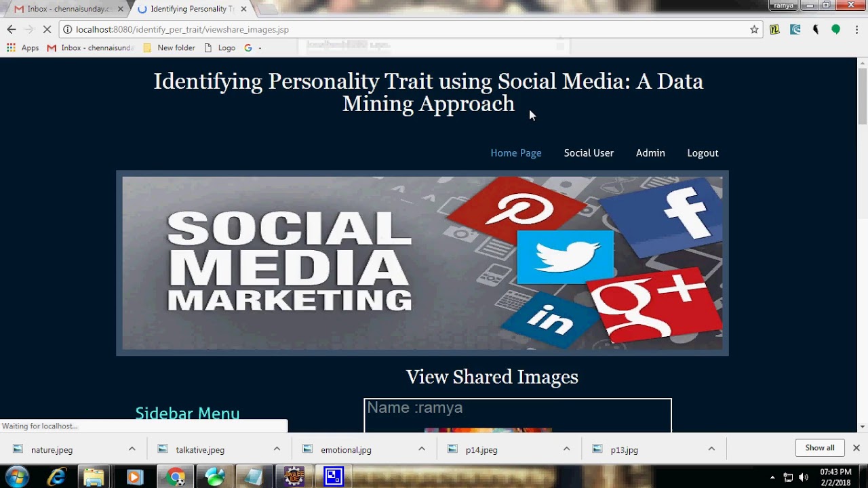Close the Identifying Personality tab
The height and width of the screenshot is (488, 868).
[x=243, y=9]
